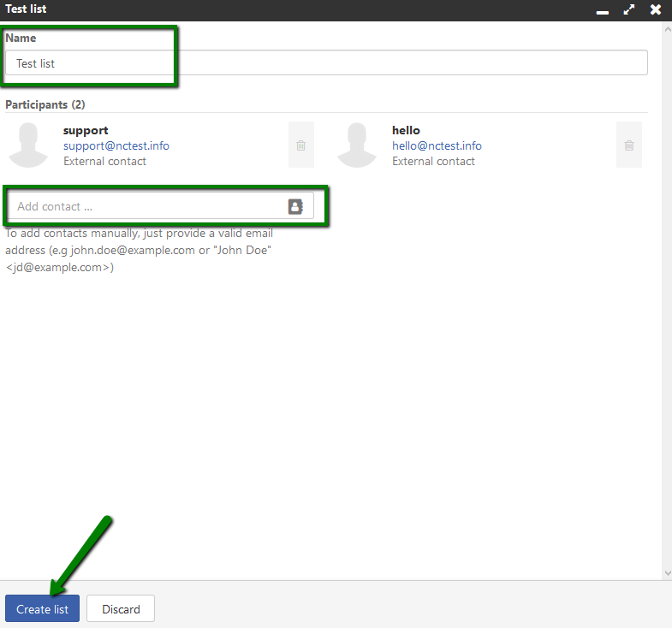Click the add contacts manually help text

pyautogui.click(x=139, y=250)
